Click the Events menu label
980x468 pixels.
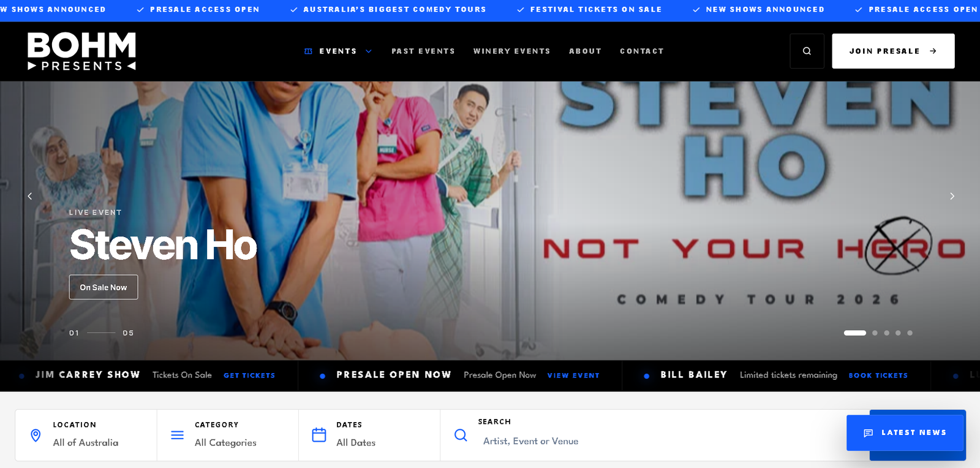pos(338,51)
